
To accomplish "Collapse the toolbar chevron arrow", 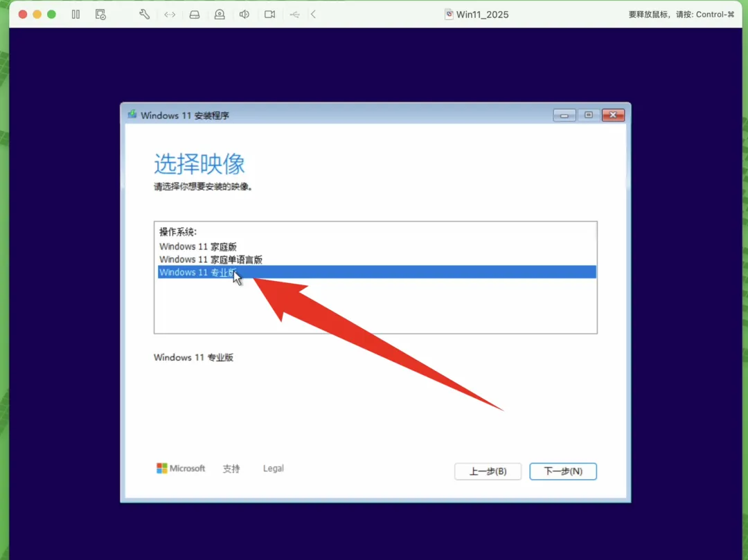I will tap(314, 15).
